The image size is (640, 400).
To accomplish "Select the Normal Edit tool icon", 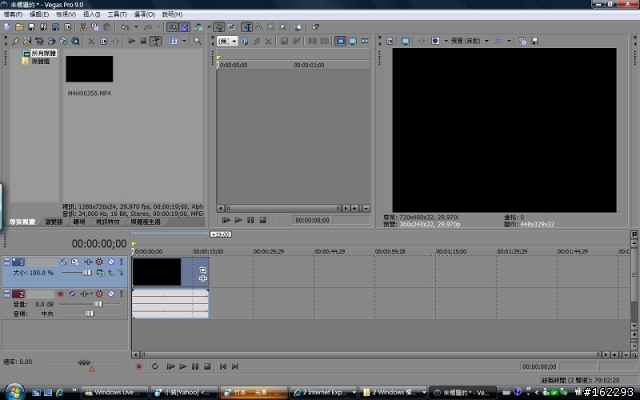I will (247, 27).
